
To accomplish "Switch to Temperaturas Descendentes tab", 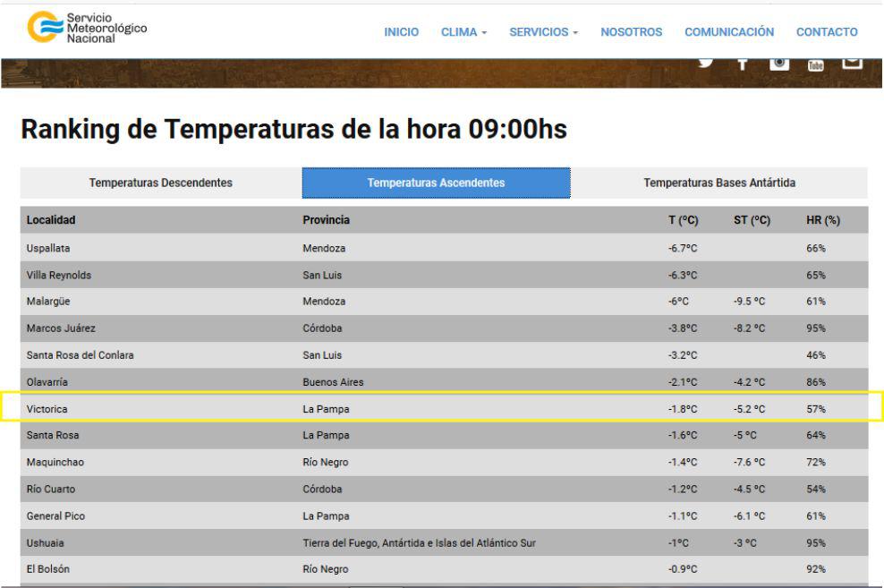I will pyautogui.click(x=161, y=183).
